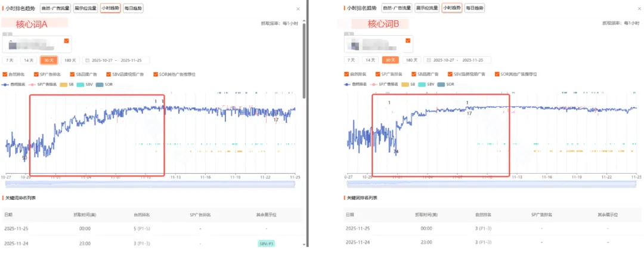Click cyan SBV legend swatch in 核心词A chart
Image resolution: width=644 pixels, height=256 pixels.
[x=80, y=85]
